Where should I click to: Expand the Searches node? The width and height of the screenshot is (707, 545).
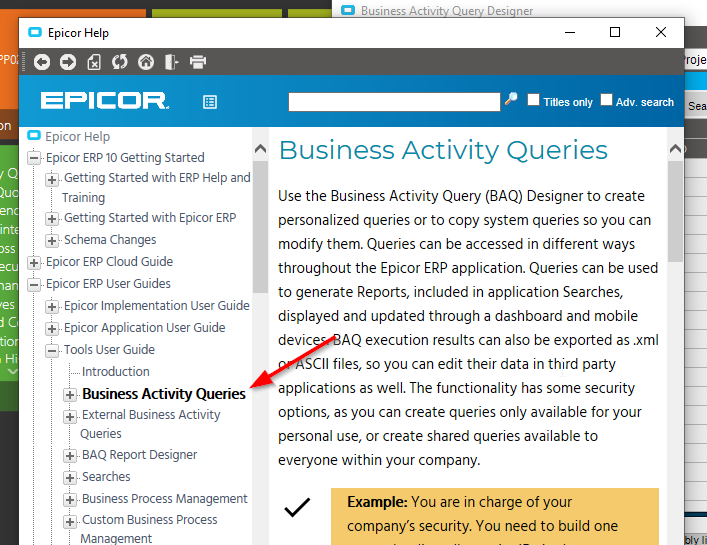[x=70, y=478]
